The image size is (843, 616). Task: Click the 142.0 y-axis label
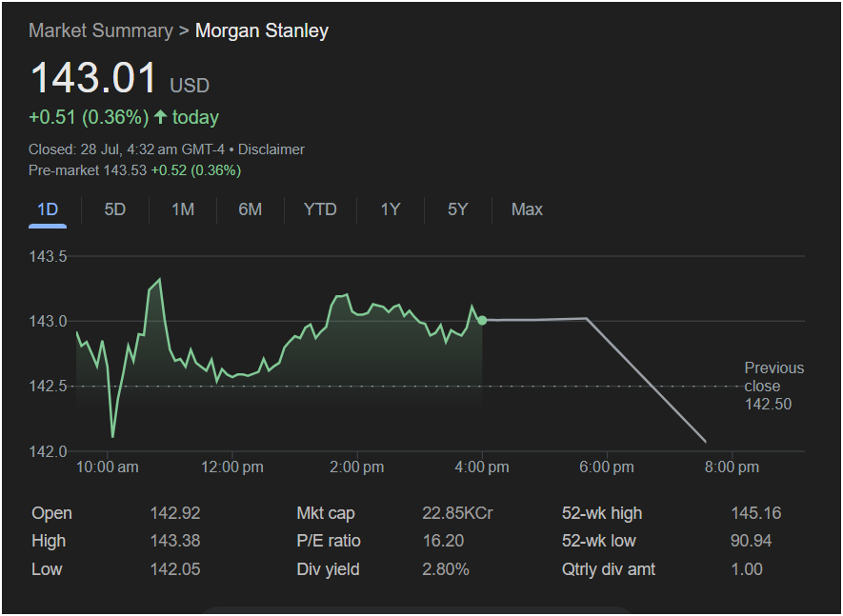(x=48, y=451)
